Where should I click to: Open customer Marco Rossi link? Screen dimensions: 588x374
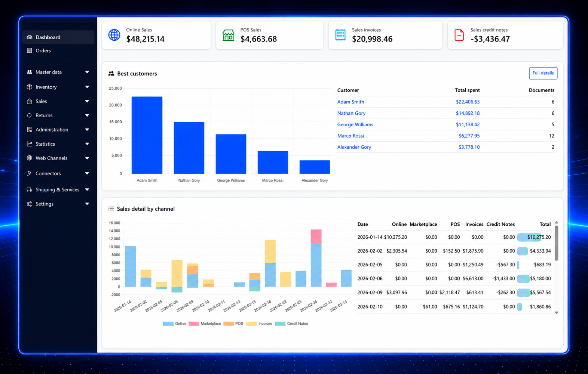[350, 136]
